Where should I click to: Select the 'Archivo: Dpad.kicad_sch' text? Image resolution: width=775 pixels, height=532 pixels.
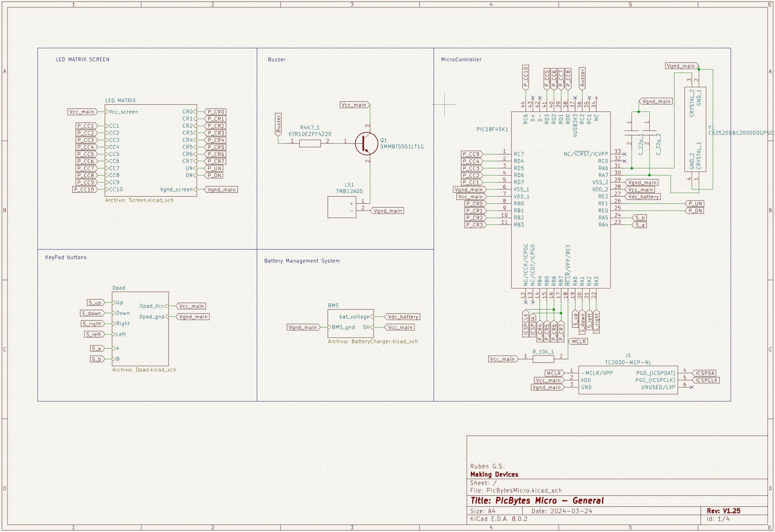(144, 370)
